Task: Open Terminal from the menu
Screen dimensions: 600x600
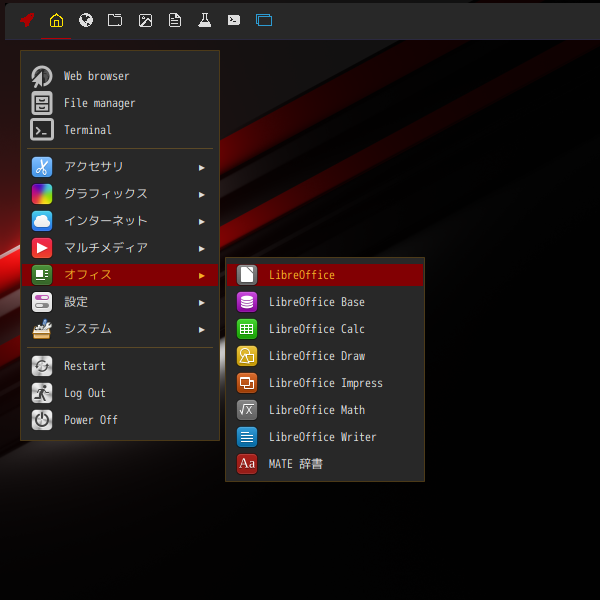Action: tap(88, 130)
